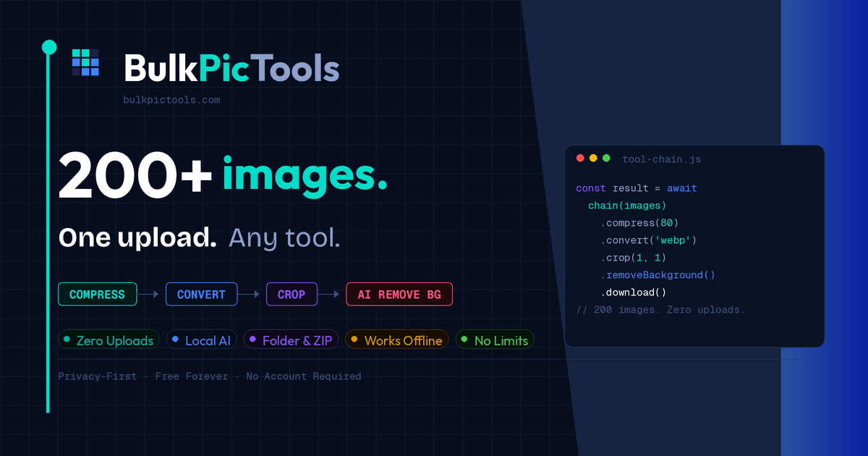Click the BulkPicTools grid logo icon
The width and height of the screenshot is (868, 456).
(85, 62)
